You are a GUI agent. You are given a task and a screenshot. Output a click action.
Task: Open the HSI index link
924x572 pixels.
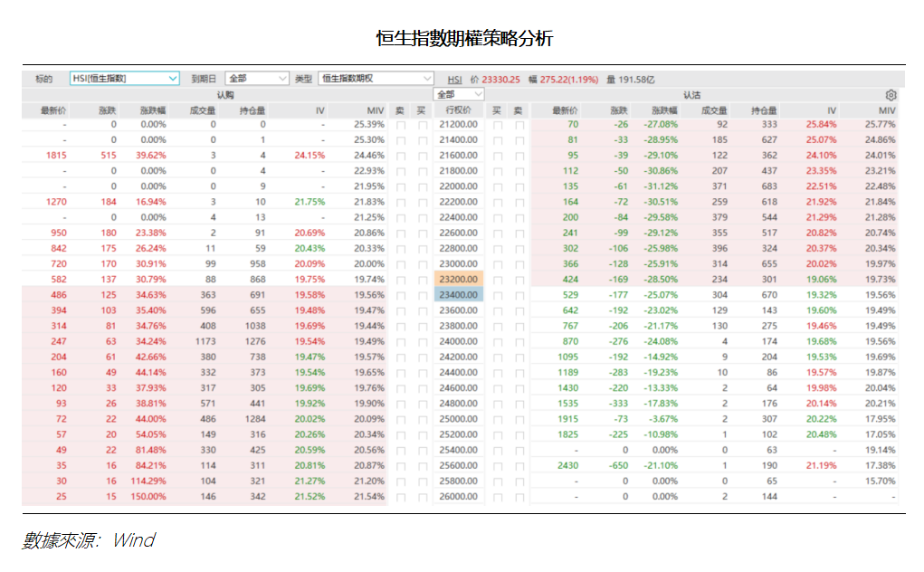pos(454,80)
